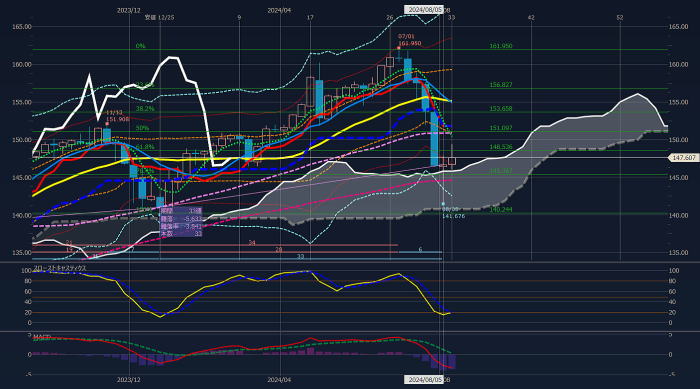Click the 07/01 high marker label
This screenshot has height=389, width=700.
tap(406, 36)
